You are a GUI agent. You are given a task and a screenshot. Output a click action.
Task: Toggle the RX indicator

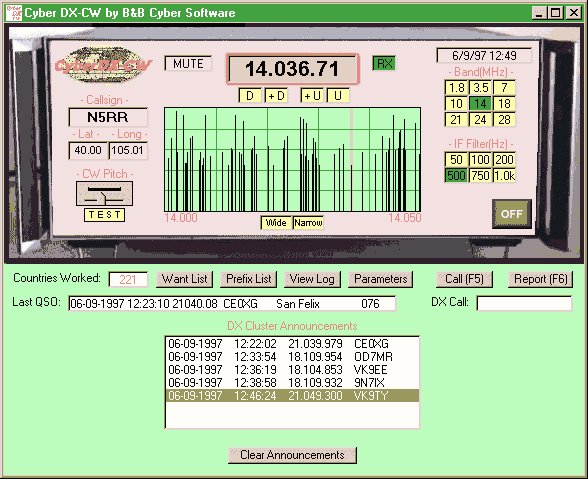(384, 63)
